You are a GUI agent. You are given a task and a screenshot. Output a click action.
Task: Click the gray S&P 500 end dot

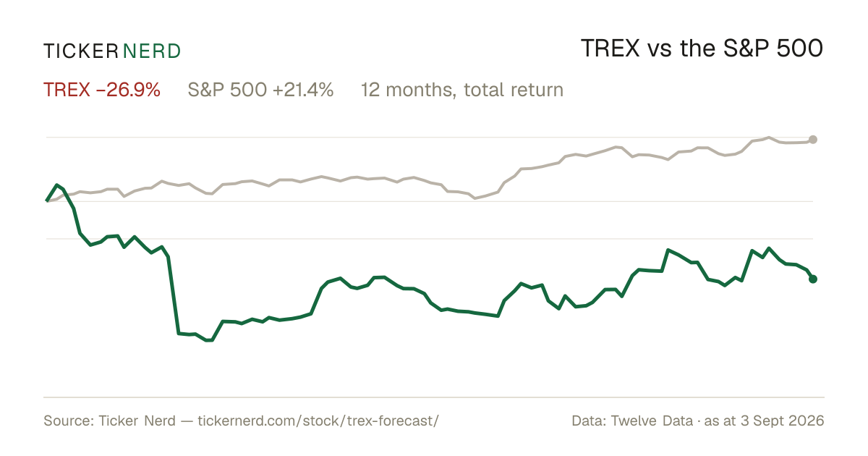[x=813, y=140]
